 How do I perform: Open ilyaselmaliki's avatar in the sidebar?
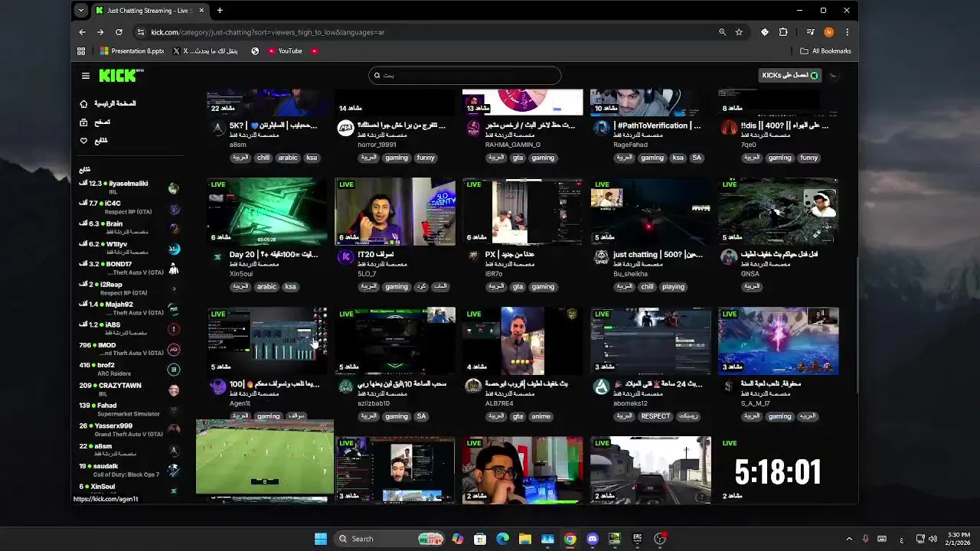pyautogui.click(x=174, y=188)
